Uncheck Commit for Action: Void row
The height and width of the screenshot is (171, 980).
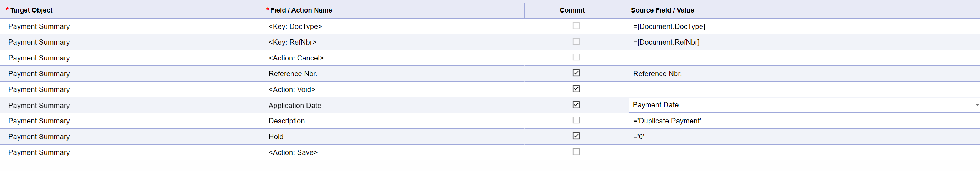click(576, 89)
